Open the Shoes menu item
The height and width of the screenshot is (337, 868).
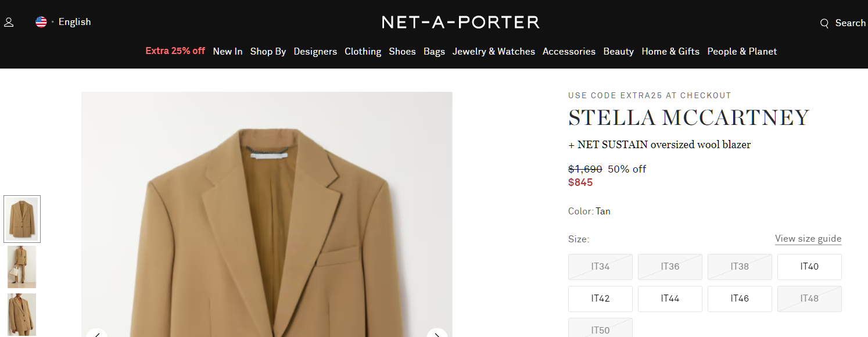[402, 51]
